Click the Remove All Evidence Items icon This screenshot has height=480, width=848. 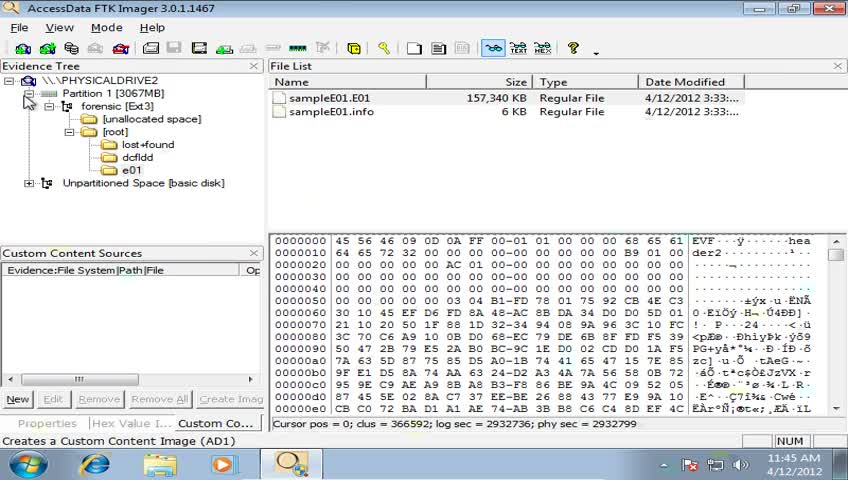tap(121, 49)
